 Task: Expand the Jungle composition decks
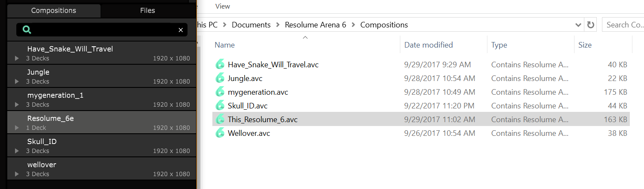pyautogui.click(x=17, y=81)
